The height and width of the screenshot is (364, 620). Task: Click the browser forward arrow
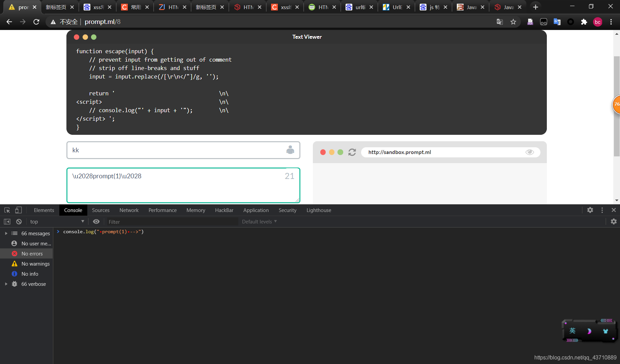[23, 22]
